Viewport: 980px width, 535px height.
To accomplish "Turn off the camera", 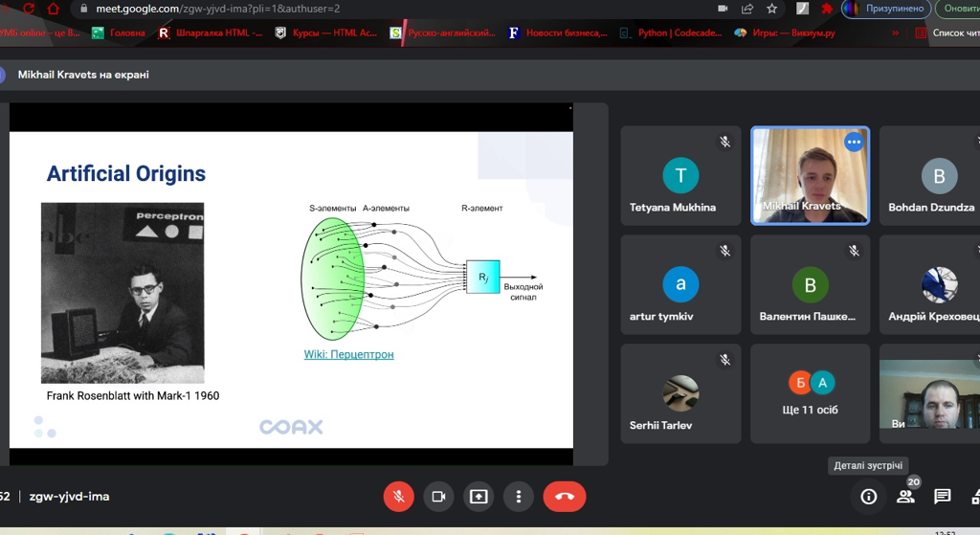I will (438, 497).
